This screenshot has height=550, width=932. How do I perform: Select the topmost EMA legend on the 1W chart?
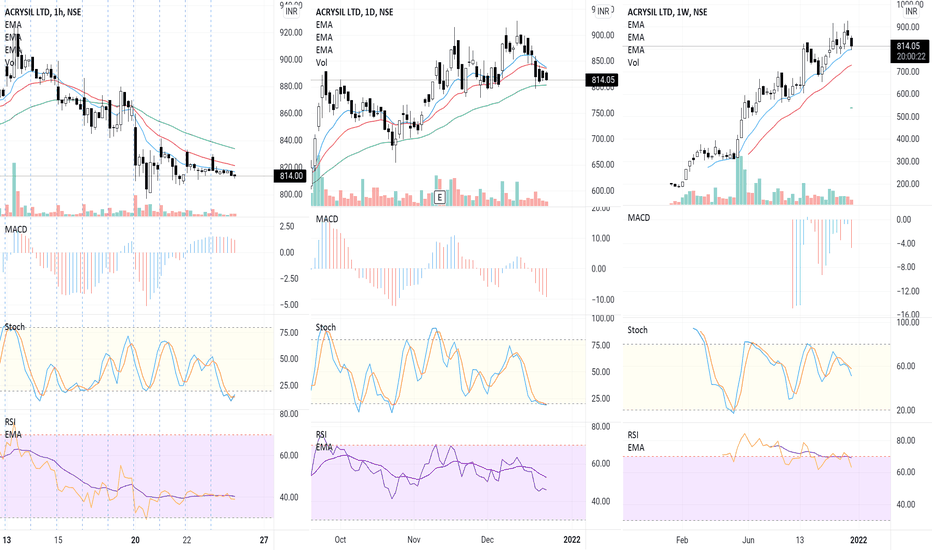(x=636, y=24)
